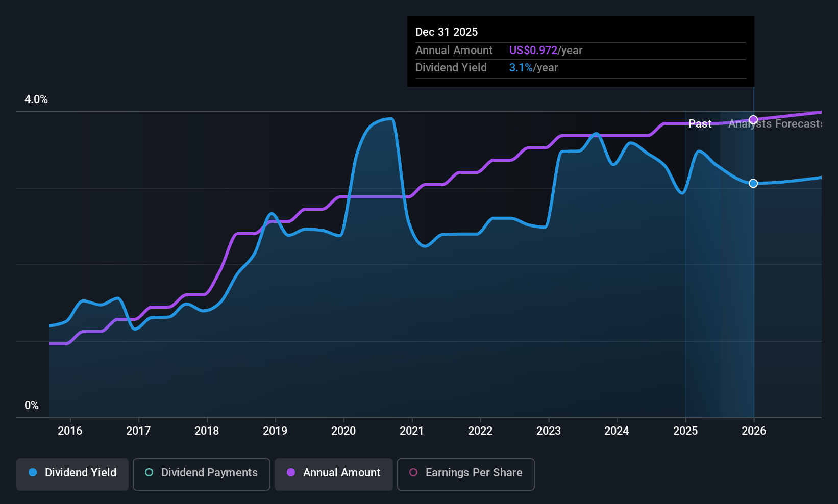Click the 2018 x-axis year label

pyautogui.click(x=207, y=431)
